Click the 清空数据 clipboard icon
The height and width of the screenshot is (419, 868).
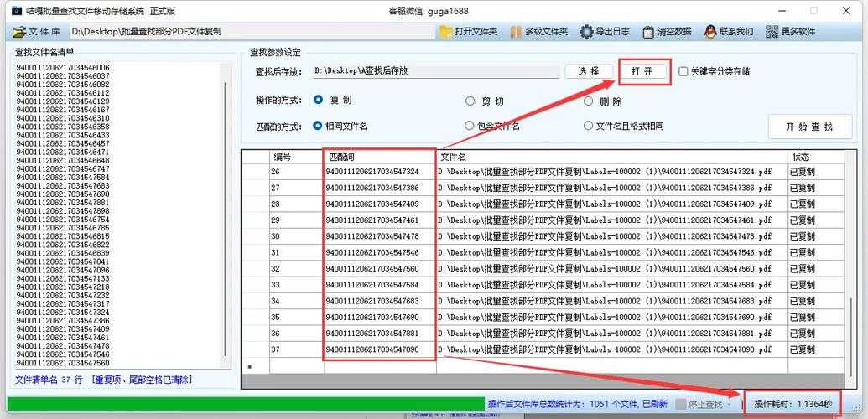649,32
